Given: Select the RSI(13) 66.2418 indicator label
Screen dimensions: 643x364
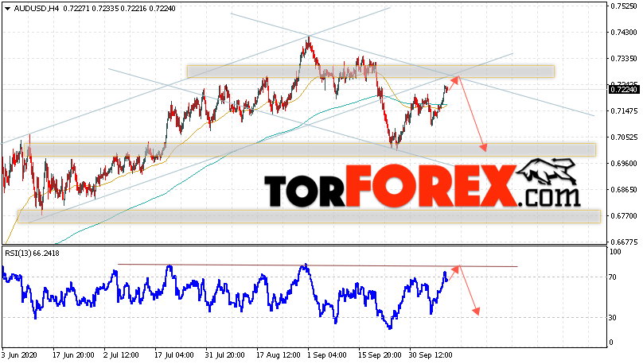Looking at the screenshot, I should click(x=32, y=254).
